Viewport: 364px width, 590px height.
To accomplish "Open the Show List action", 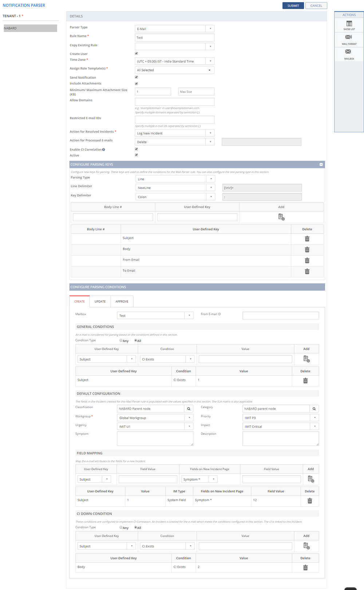I will click(349, 25).
